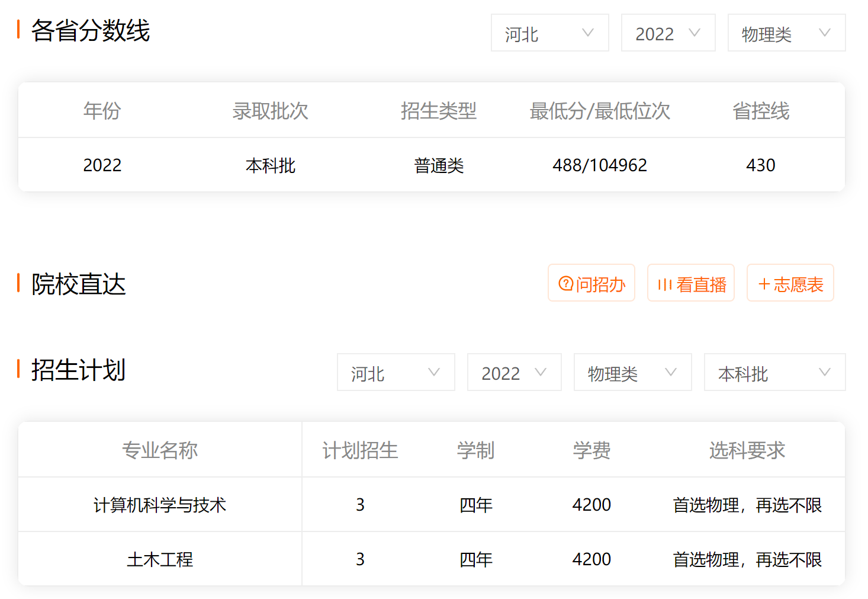Open the 河北 province dropdown in 各省分数线
The image size is (868, 599).
click(549, 33)
